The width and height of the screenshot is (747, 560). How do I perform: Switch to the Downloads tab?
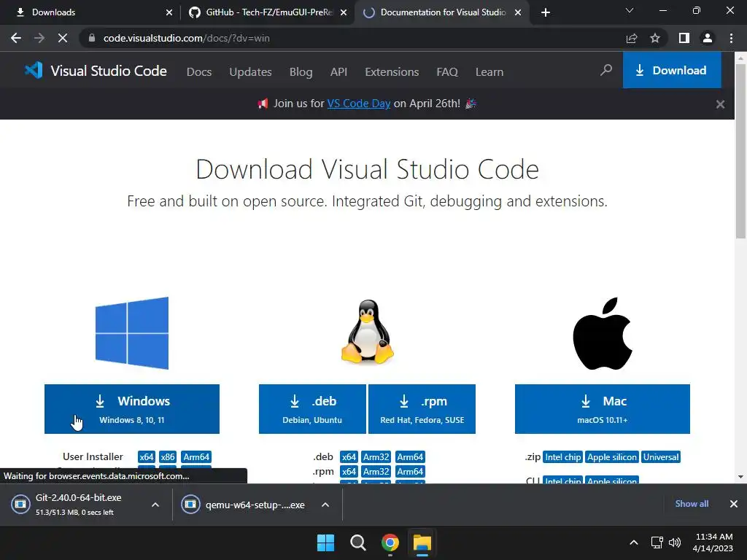click(x=90, y=12)
